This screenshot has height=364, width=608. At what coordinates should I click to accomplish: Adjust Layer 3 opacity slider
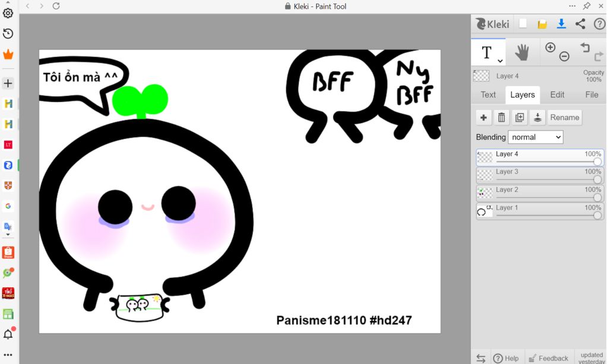point(549,179)
